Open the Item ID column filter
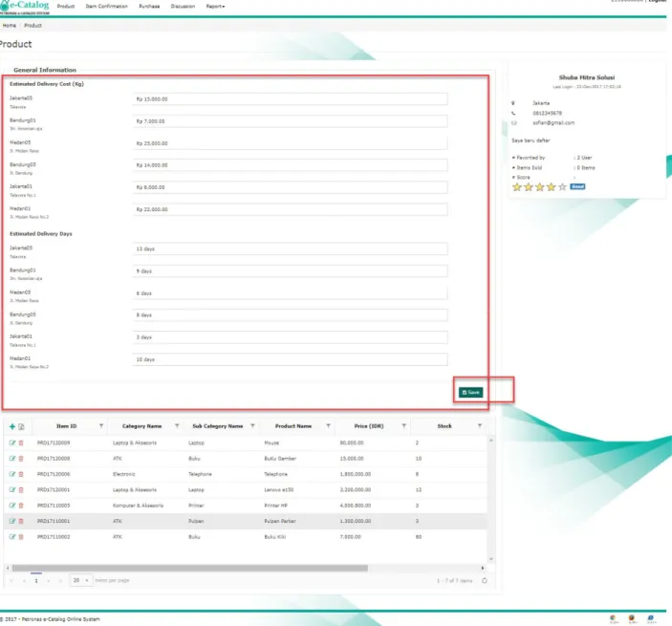 pos(101,426)
